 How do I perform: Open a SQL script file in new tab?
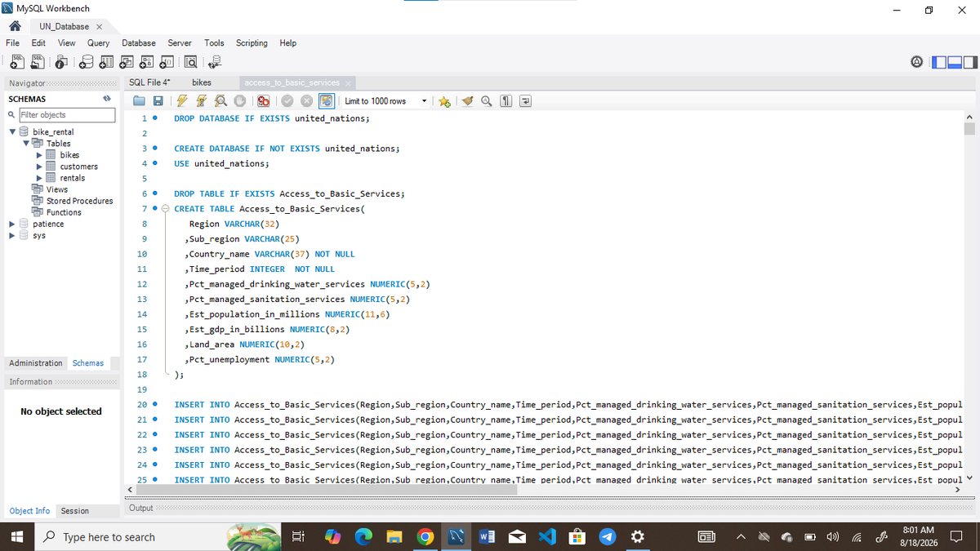(x=37, y=61)
